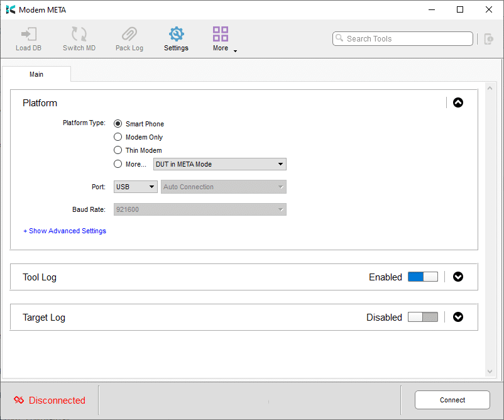The height and width of the screenshot is (420, 504).
Task: Click the Modem META app logo
Action: coord(11,9)
